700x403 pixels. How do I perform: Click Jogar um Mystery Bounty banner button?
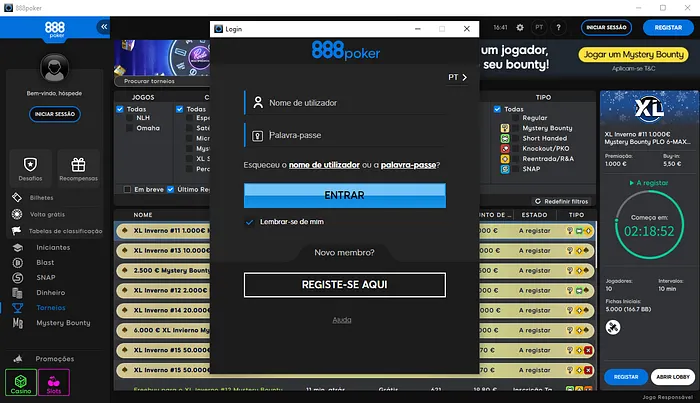[x=633, y=54]
